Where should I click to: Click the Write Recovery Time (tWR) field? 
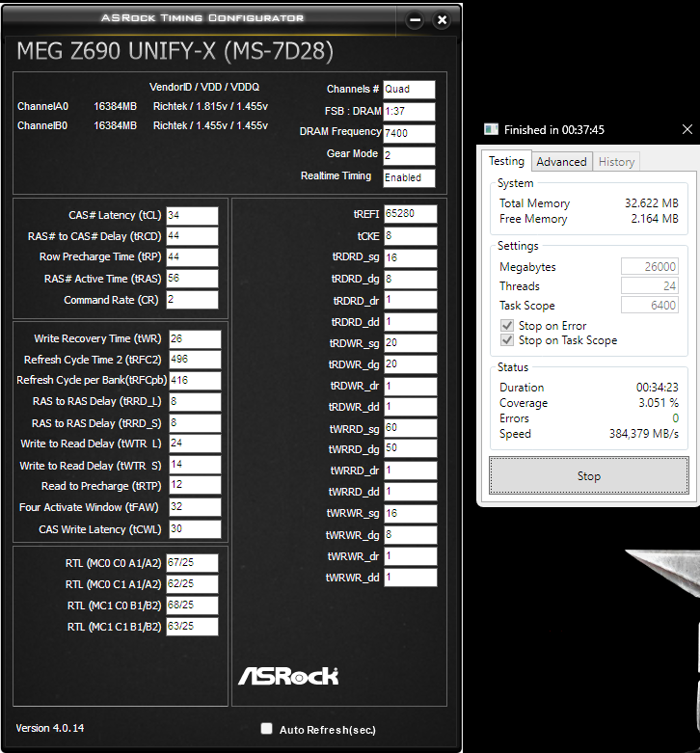(x=195, y=339)
